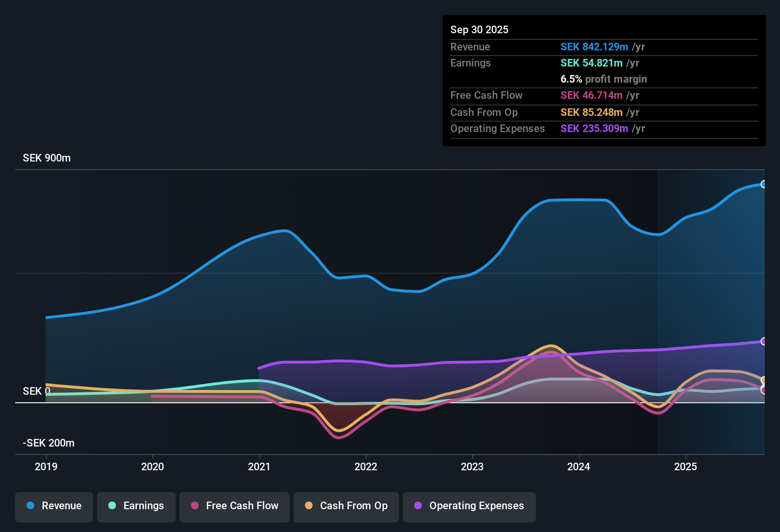Select the 2025 year label
Image resolution: width=780 pixels, height=532 pixels.
pyautogui.click(x=686, y=467)
